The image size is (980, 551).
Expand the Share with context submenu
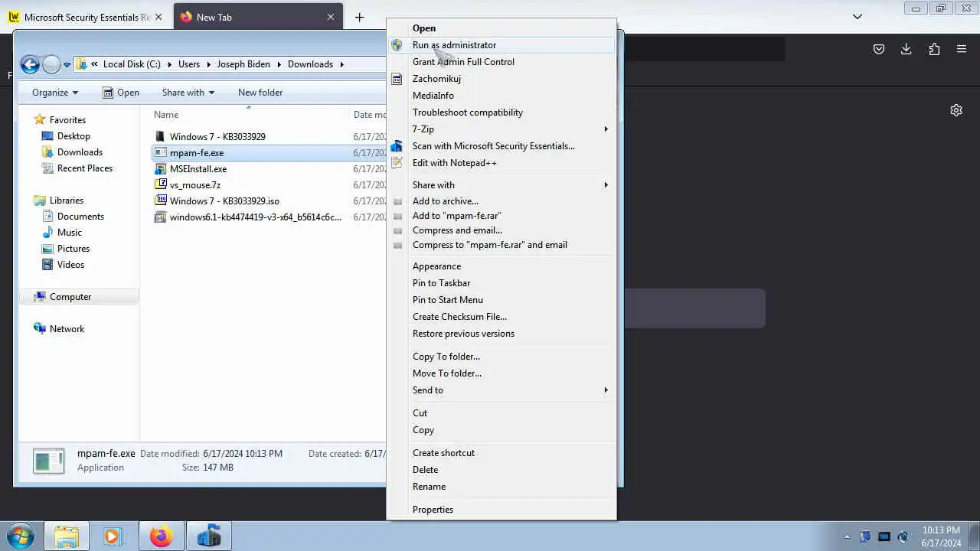pos(501,185)
